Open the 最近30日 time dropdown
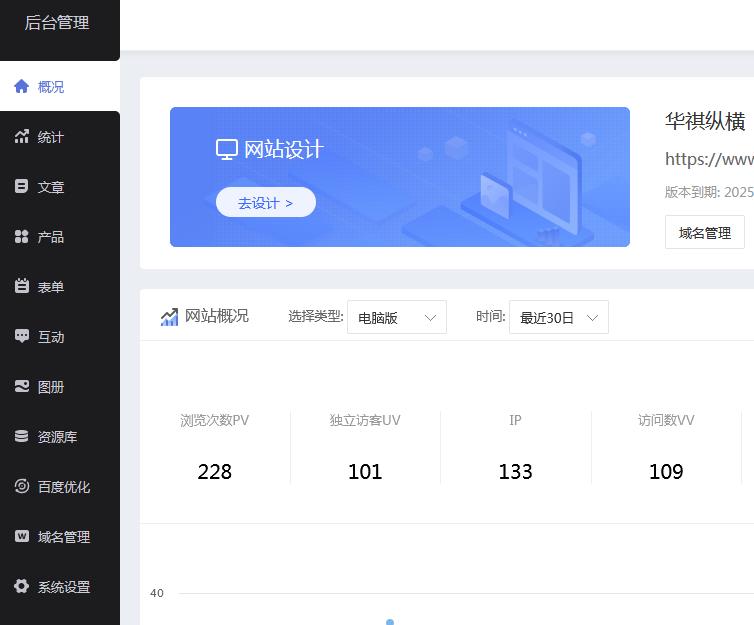The height and width of the screenshot is (625, 754). pyautogui.click(x=559, y=317)
